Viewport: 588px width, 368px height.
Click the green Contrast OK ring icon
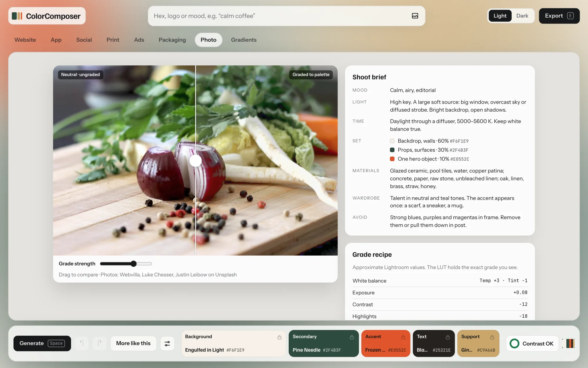514,344
